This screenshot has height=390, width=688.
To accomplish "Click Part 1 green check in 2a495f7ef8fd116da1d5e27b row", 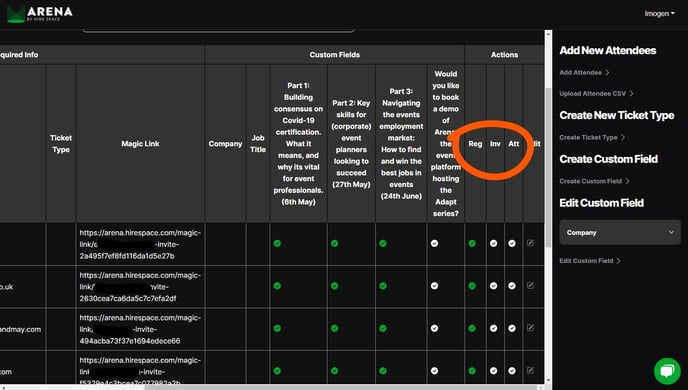I will (x=277, y=243).
